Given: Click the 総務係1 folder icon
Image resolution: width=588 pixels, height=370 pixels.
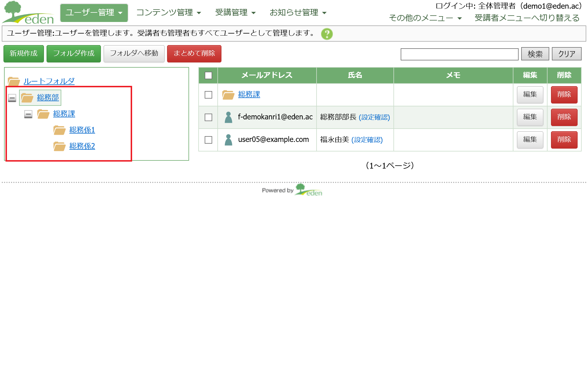Looking at the screenshot, I should (x=60, y=130).
